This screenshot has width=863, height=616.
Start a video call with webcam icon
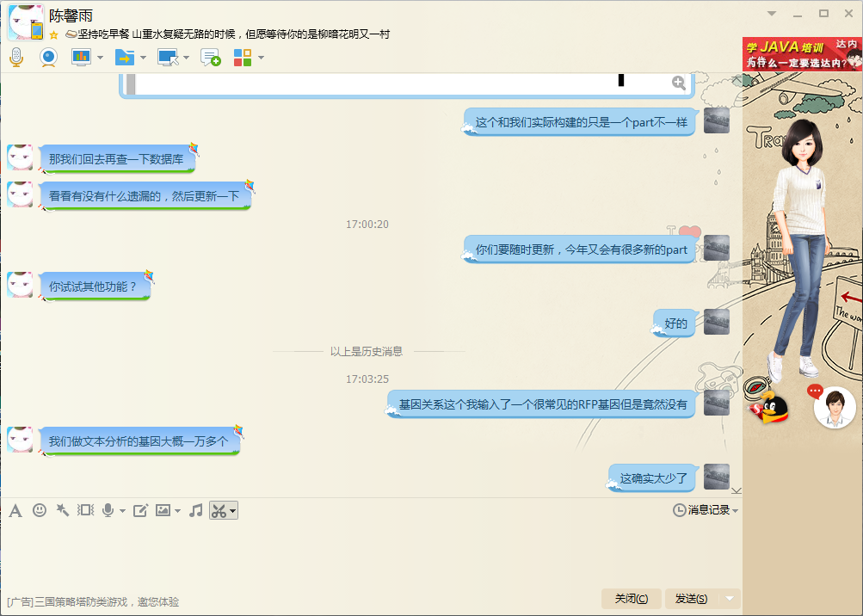[x=48, y=58]
